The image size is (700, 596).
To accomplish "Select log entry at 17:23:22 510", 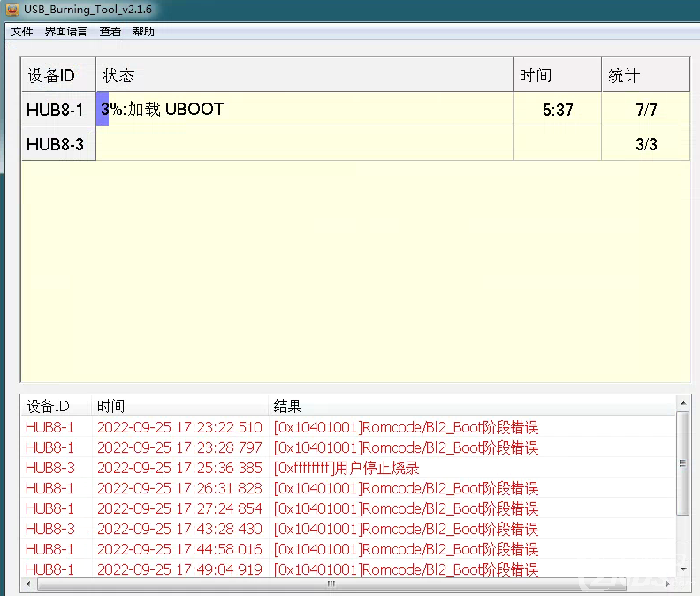I will [348, 427].
